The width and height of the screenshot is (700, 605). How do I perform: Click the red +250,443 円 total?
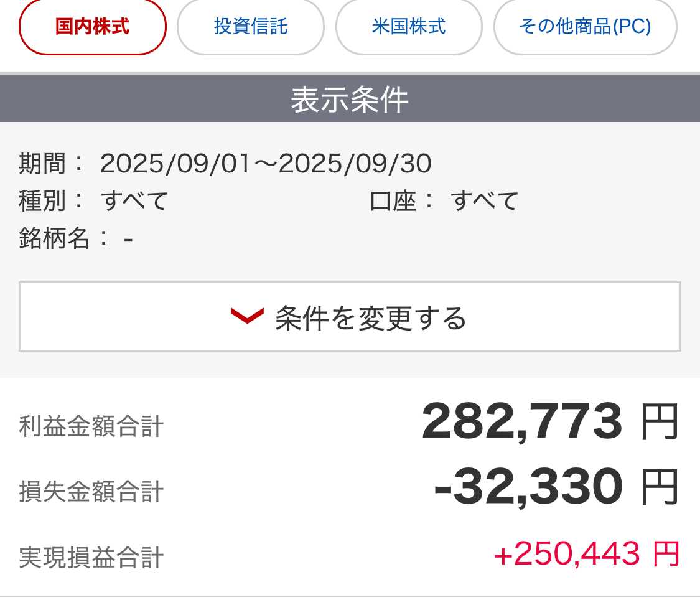pyautogui.click(x=586, y=554)
